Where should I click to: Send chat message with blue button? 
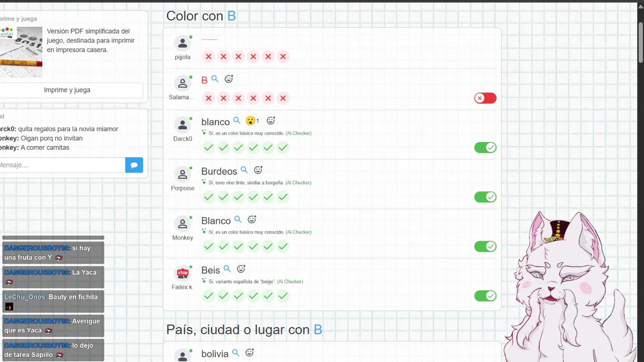(134, 165)
